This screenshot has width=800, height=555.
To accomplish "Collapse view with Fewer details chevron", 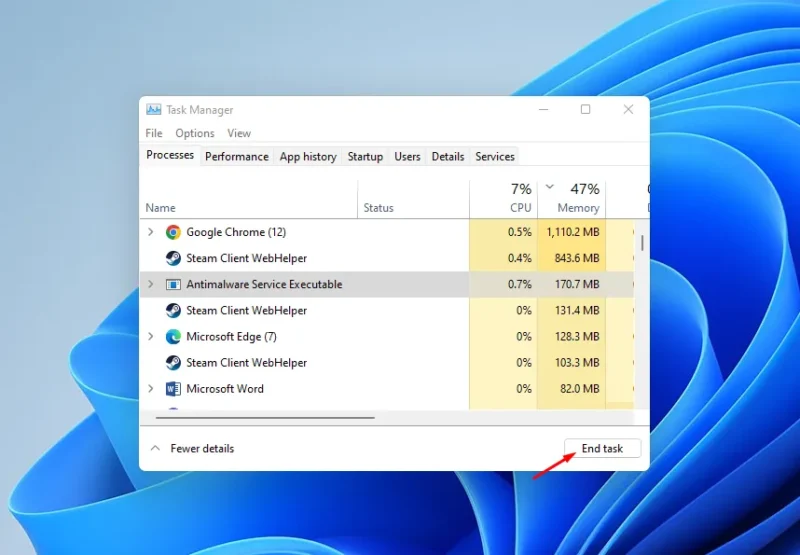I will click(155, 448).
